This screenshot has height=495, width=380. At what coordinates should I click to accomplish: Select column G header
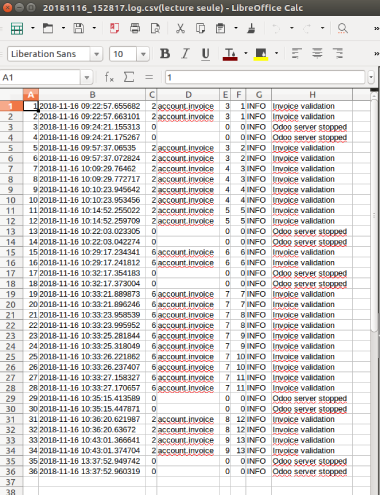tap(259, 95)
